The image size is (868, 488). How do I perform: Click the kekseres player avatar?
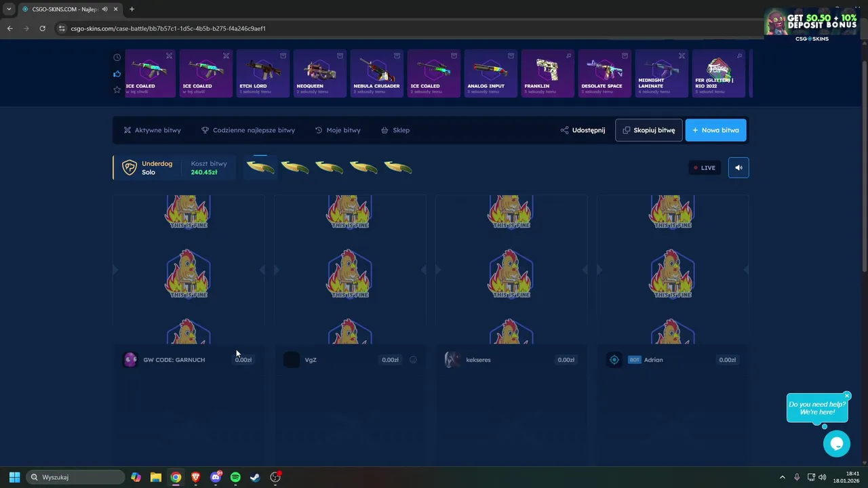[x=452, y=360]
